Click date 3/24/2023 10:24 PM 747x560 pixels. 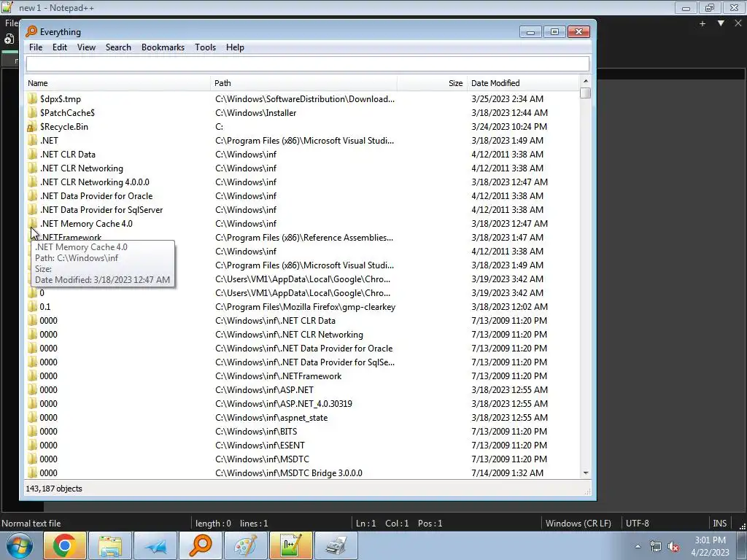[509, 127]
